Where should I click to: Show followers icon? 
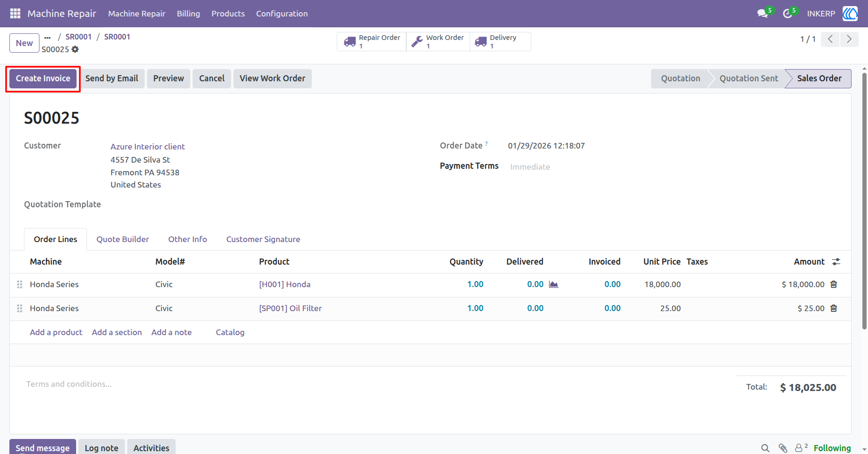[x=801, y=448]
